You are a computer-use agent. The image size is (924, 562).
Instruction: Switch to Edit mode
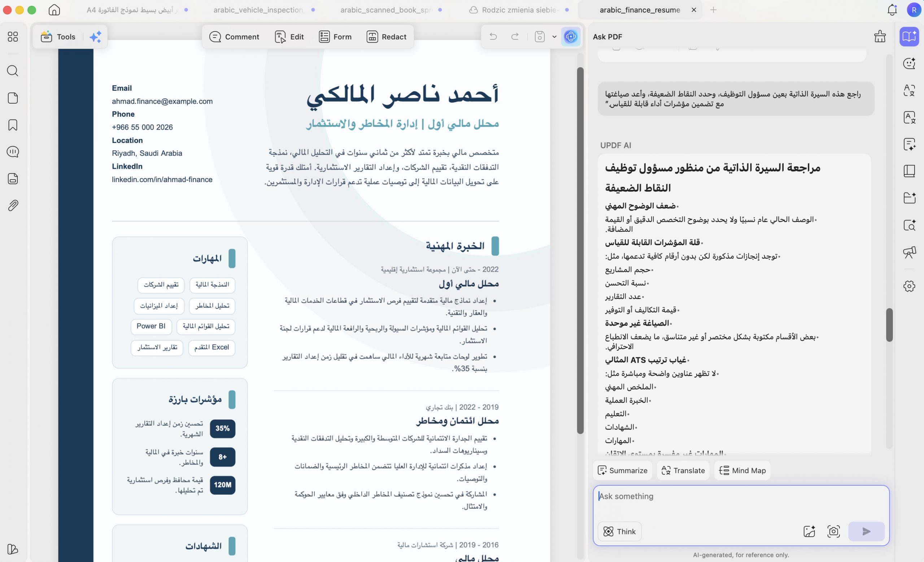[x=289, y=37]
